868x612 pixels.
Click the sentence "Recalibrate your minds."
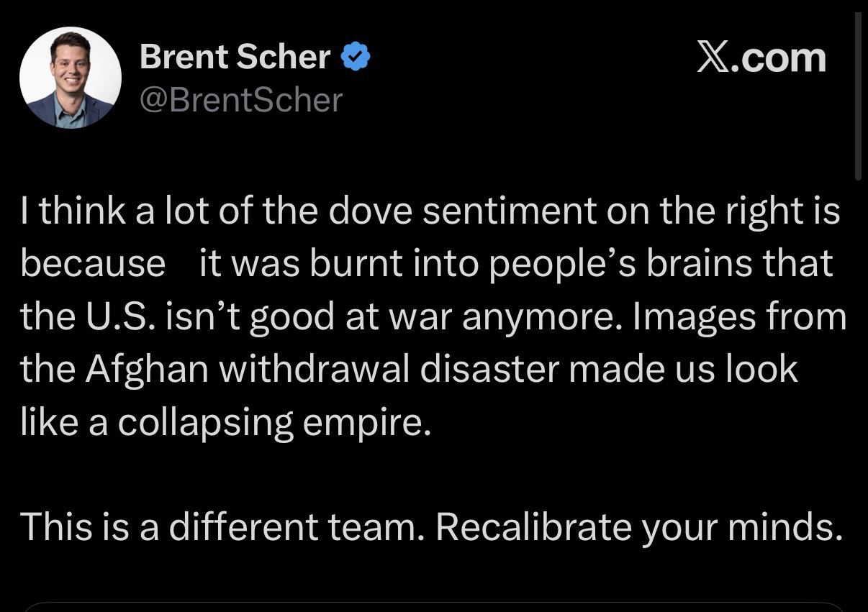(x=639, y=526)
